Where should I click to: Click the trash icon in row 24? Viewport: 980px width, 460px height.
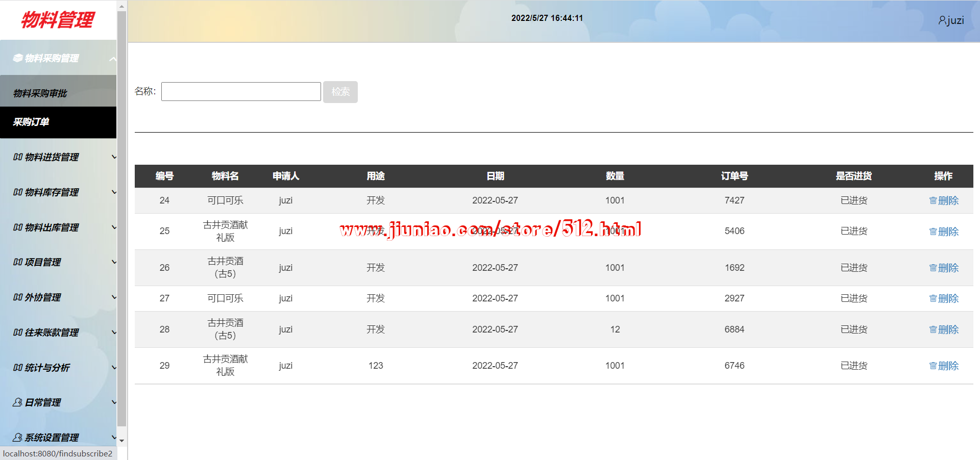point(933,200)
